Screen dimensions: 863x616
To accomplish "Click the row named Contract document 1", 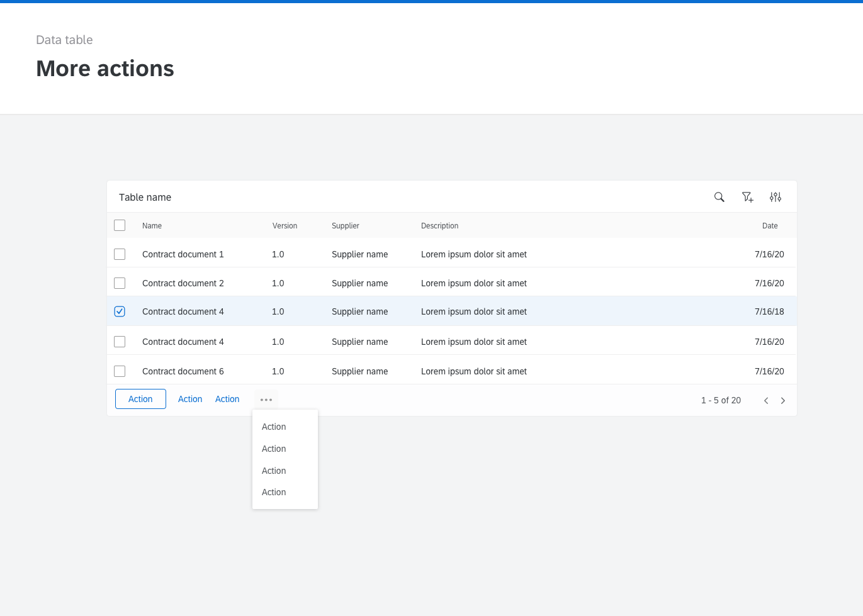I will tap(183, 254).
